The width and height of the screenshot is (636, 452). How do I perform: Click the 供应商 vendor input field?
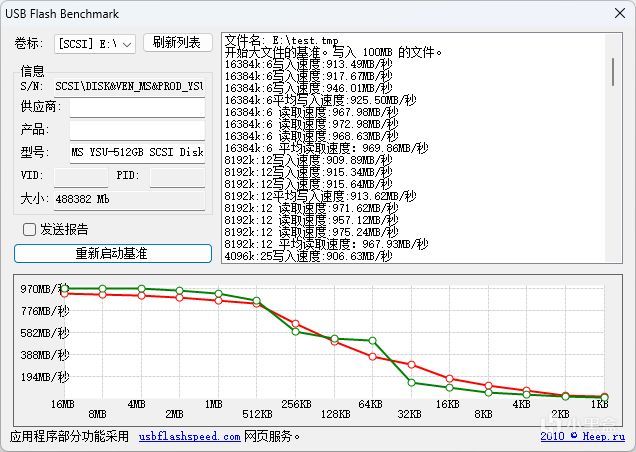coord(137,108)
